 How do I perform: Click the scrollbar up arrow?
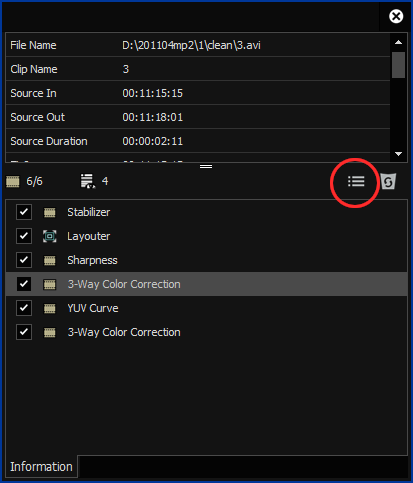[x=398, y=42]
